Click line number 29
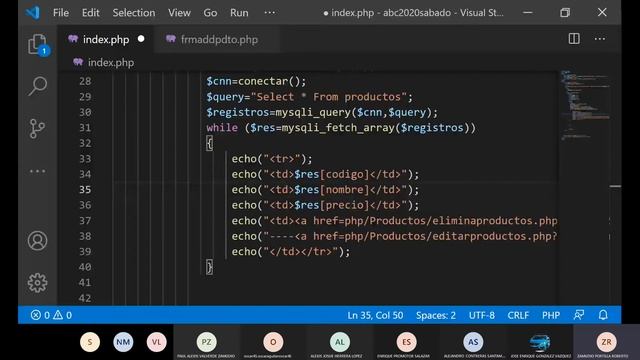Image resolution: width=640 pixels, height=360 pixels. [x=85, y=97]
